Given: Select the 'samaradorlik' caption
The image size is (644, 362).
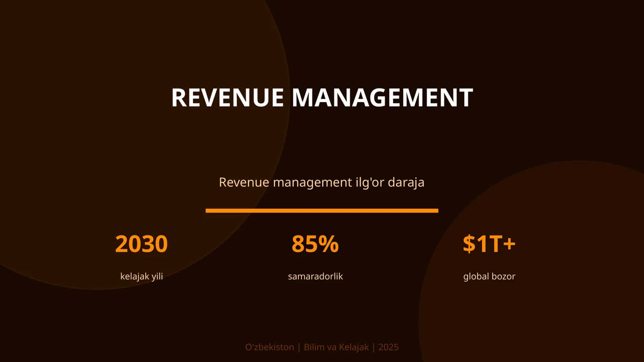Looking at the screenshot, I should [x=315, y=276].
